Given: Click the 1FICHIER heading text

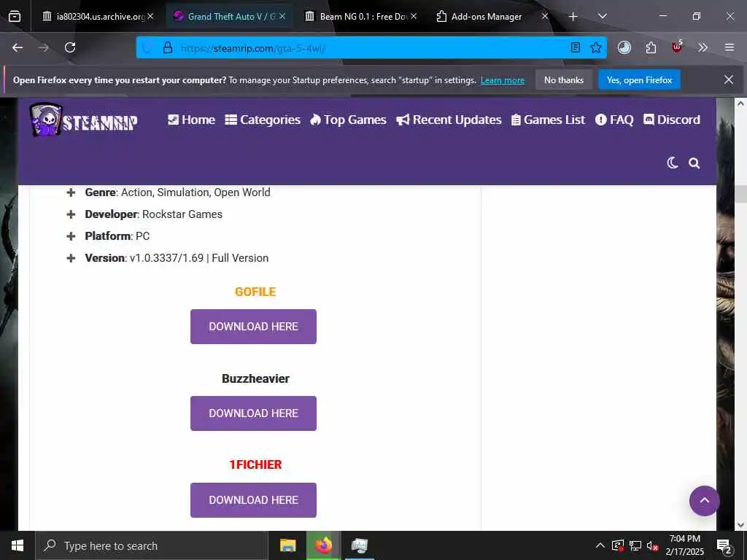Looking at the screenshot, I should [255, 464].
